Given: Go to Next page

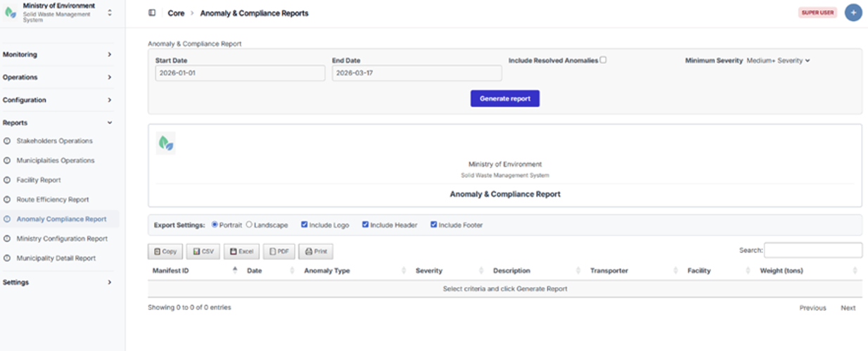Looking at the screenshot, I should pos(848,308).
